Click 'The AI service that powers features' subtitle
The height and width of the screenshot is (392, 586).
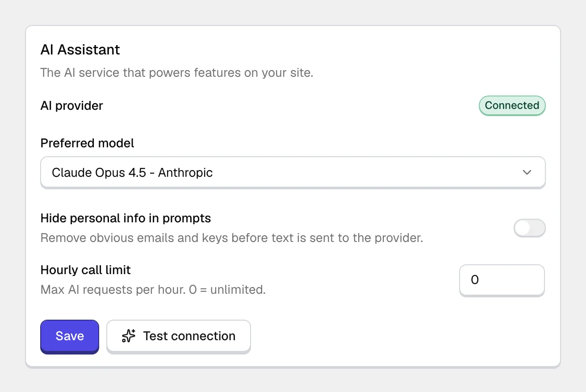177,73
